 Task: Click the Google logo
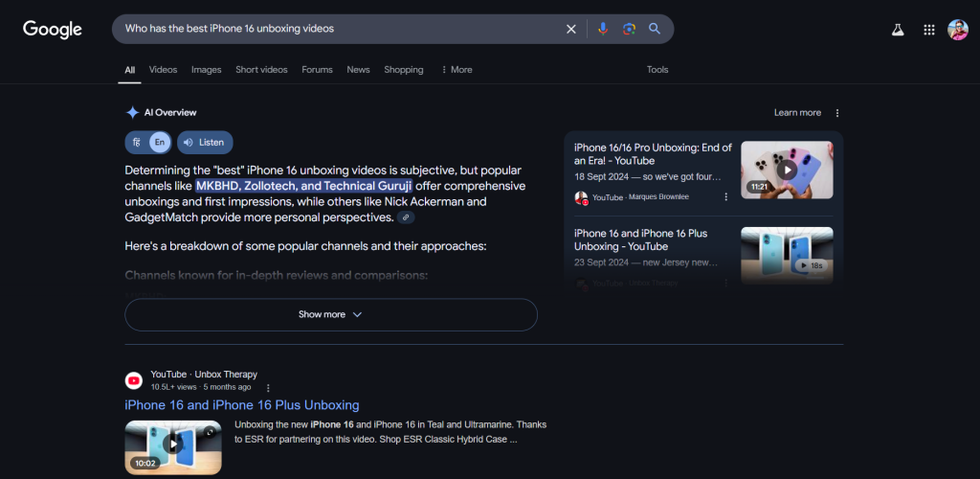pyautogui.click(x=53, y=30)
